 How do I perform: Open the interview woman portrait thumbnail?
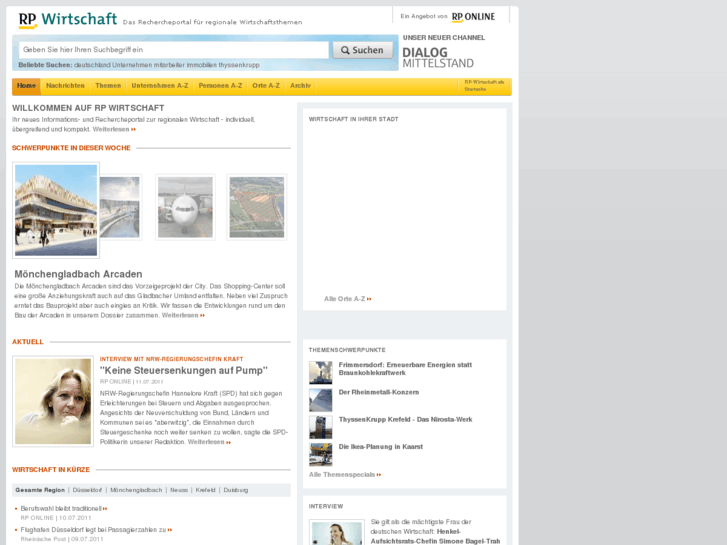click(337, 532)
